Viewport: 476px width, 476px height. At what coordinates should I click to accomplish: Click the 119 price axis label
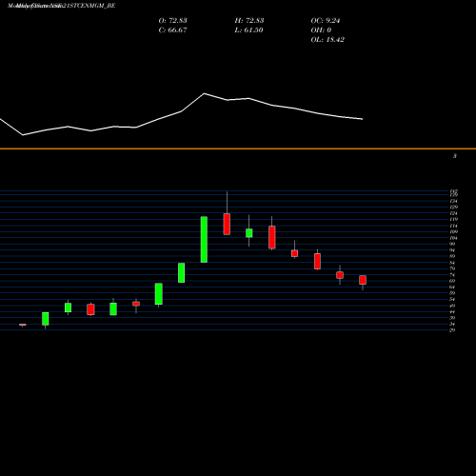(453, 220)
